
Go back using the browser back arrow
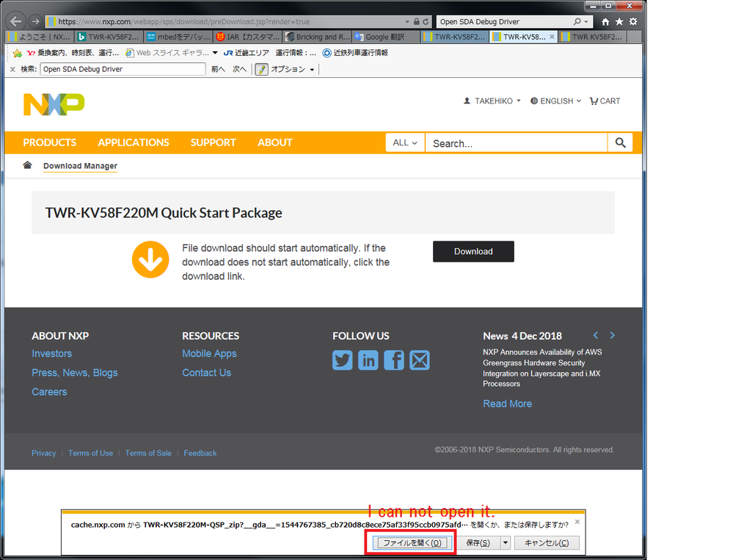click(x=16, y=21)
